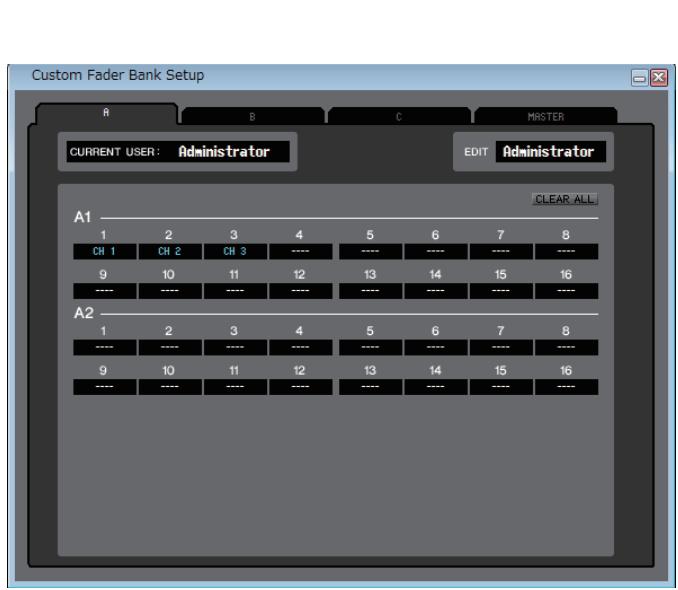Choose a channel for A2 fader 8

point(566,347)
